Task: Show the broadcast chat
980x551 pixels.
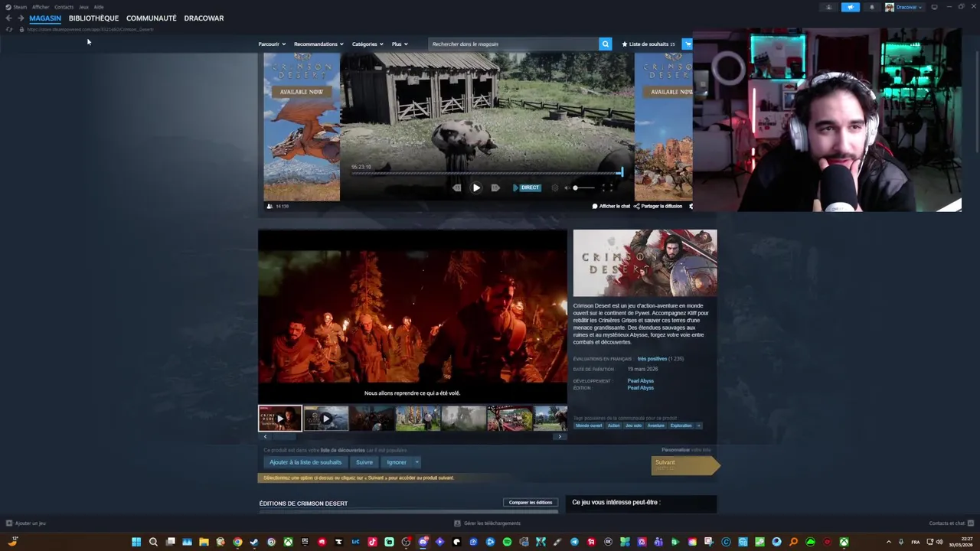Action: point(611,206)
